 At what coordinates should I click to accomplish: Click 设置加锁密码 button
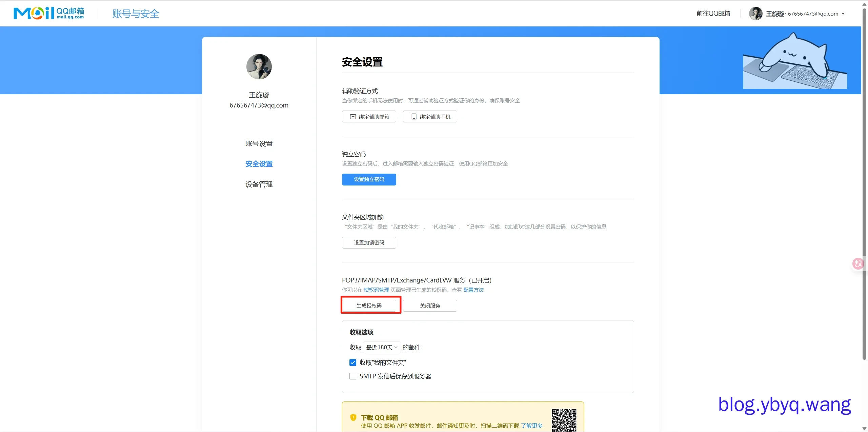pyautogui.click(x=369, y=242)
